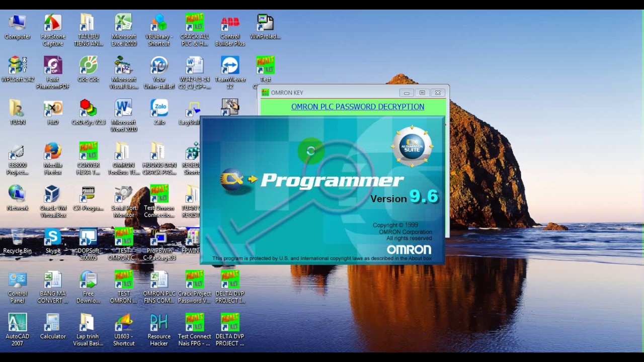Viewport: 644px width, 362px height.
Task: Minimize the OMRON KEY window
Action: tap(407, 93)
